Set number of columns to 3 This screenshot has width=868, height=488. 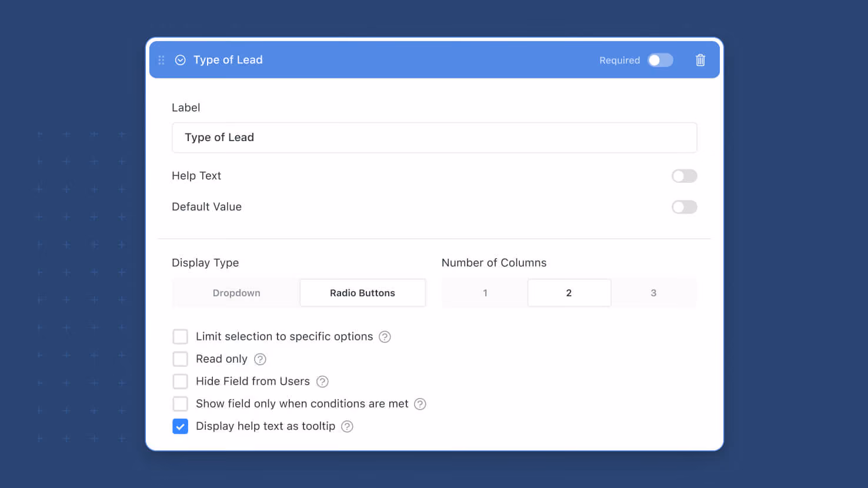coord(653,293)
